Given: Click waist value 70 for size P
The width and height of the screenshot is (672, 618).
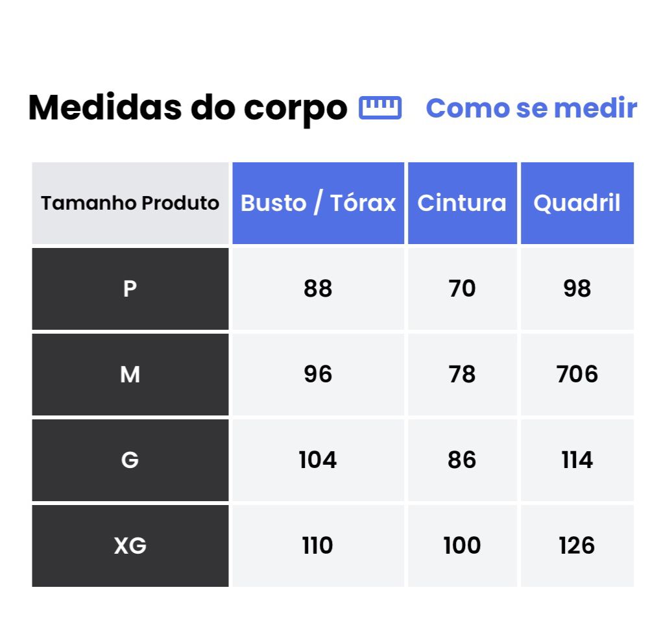Looking at the screenshot, I should (x=462, y=288).
